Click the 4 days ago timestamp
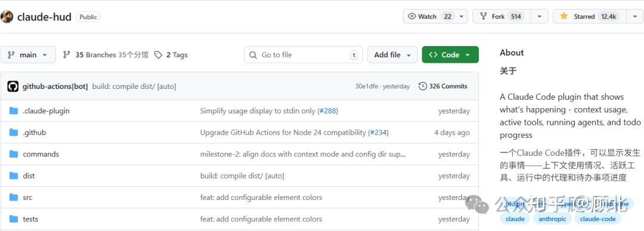 pyautogui.click(x=452, y=133)
